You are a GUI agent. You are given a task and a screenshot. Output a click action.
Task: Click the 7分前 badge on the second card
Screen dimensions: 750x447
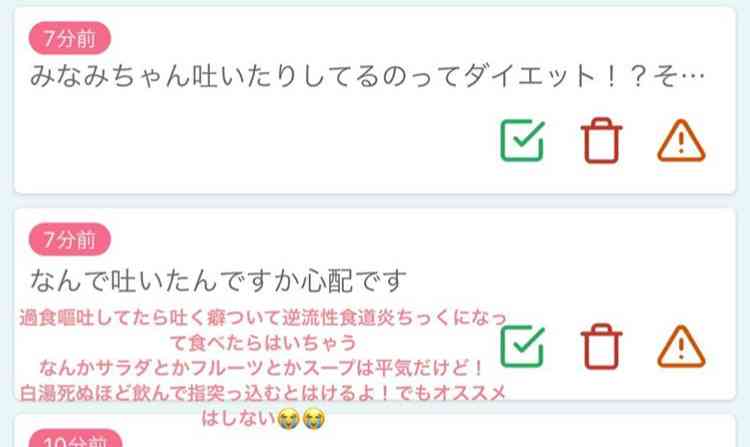point(70,239)
